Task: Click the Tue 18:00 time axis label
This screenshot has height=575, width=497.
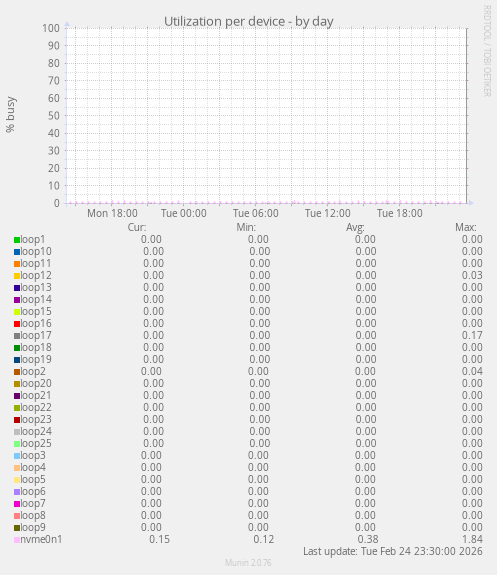Action: tap(400, 213)
